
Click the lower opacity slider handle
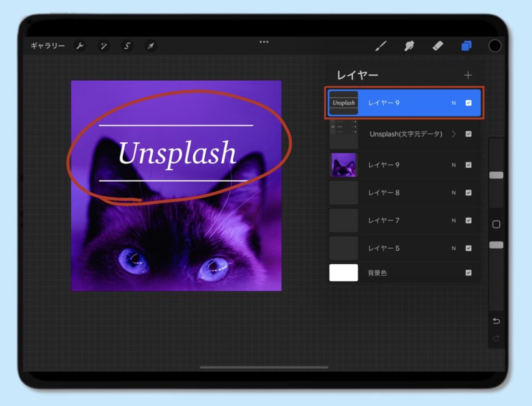[x=496, y=245]
